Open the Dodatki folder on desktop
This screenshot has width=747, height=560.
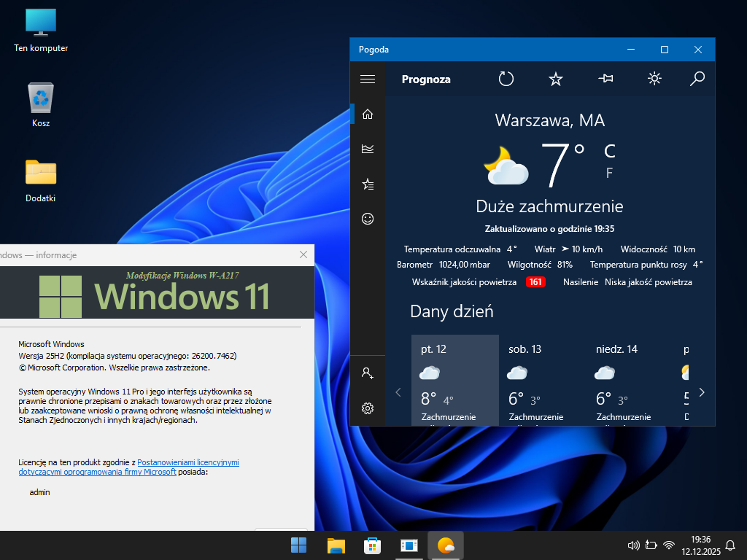41,180
